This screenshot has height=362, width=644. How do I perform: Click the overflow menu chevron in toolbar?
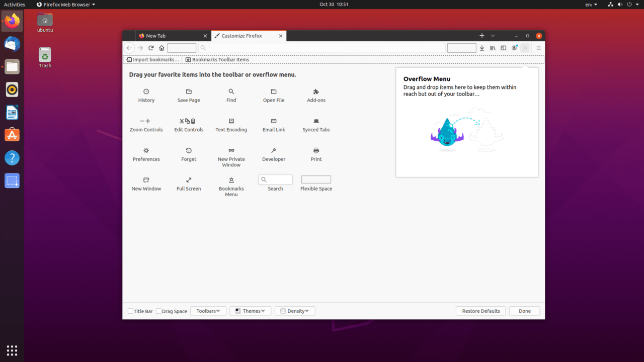pyautogui.click(x=525, y=48)
